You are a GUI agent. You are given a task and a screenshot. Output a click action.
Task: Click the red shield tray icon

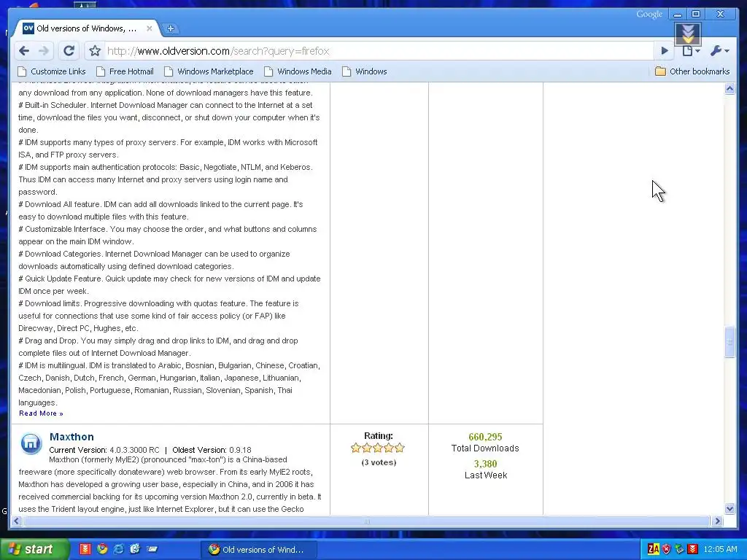(667, 549)
